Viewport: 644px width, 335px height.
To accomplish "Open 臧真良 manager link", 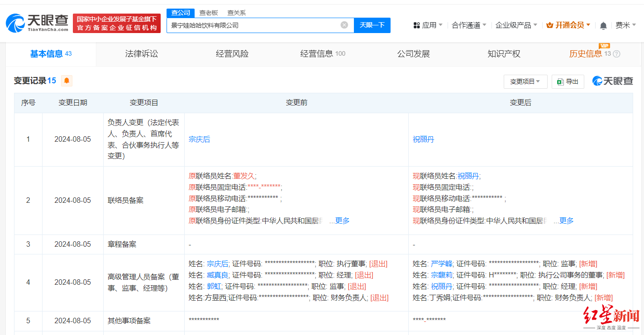I will point(218,275).
